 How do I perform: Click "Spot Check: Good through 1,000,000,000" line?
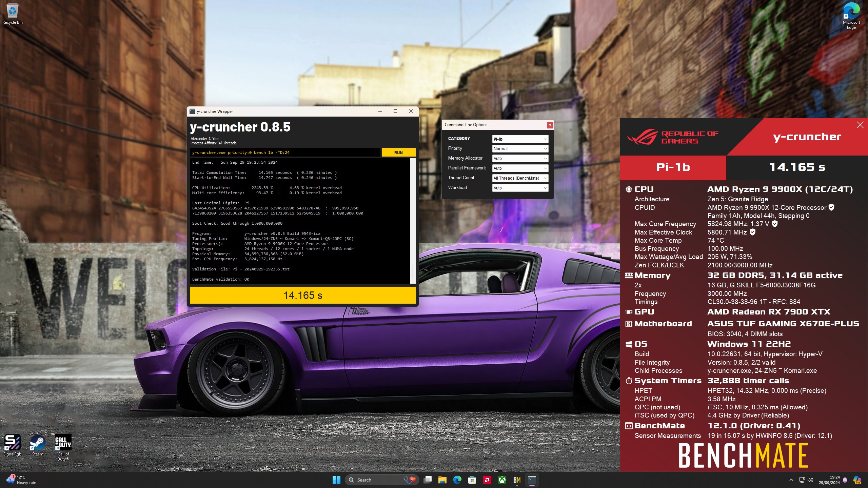coord(237,223)
